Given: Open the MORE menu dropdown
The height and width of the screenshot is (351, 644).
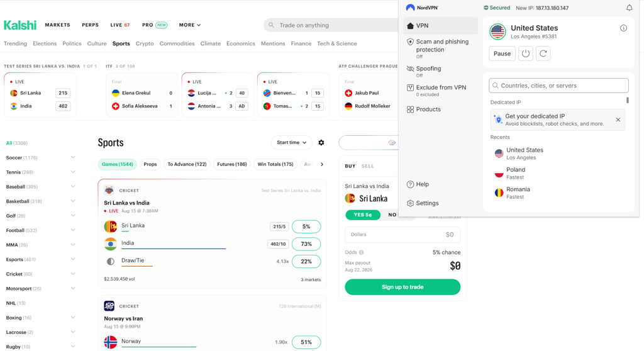Looking at the screenshot, I should pos(190,25).
